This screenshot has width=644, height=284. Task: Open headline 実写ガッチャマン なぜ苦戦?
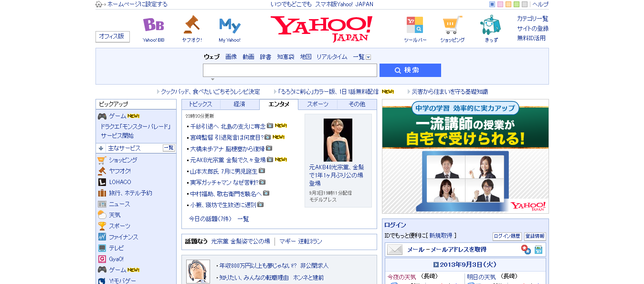point(224,182)
